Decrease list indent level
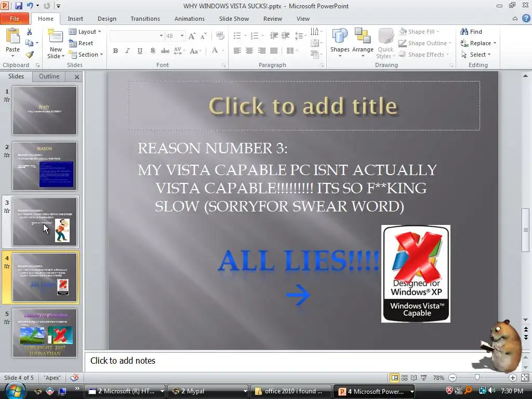Screen dimensions: 532x399 274,36
